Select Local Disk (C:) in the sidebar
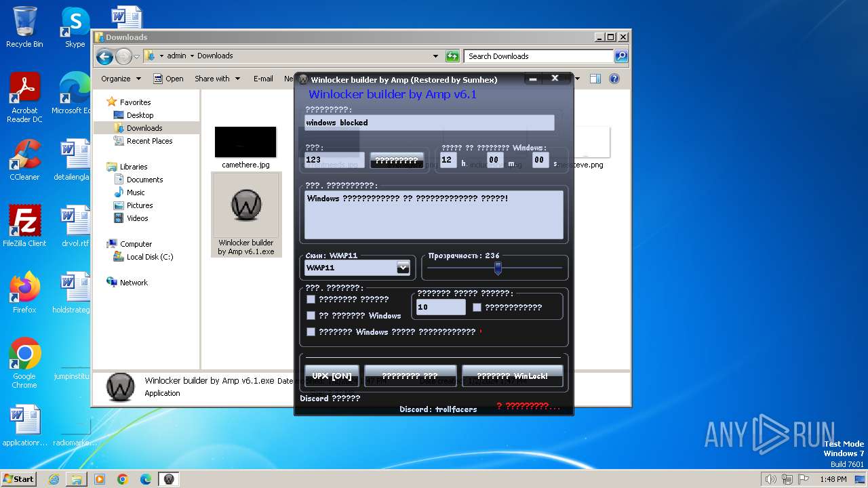The height and width of the screenshot is (488, 868). (149, 257)
